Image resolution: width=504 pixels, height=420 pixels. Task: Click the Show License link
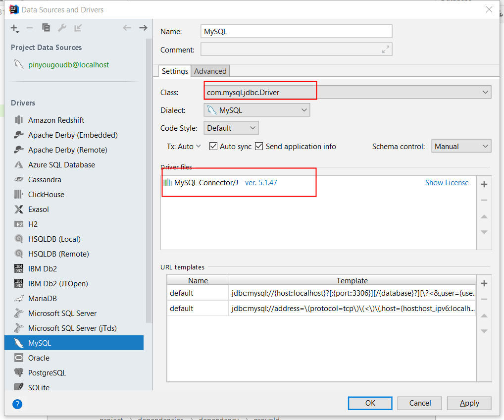coord(447,183)
